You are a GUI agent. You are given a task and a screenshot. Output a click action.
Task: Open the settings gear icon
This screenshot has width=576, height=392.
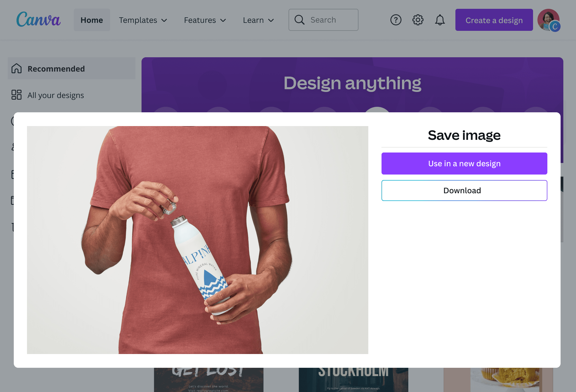coord(418,20)
